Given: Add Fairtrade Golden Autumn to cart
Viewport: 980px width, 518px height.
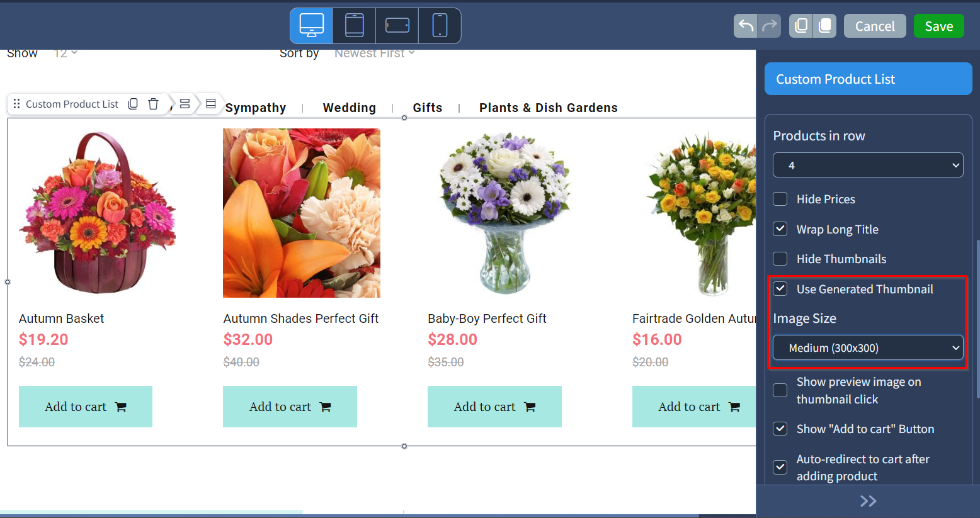Looking at the screenshot, I should pos(694,407).
